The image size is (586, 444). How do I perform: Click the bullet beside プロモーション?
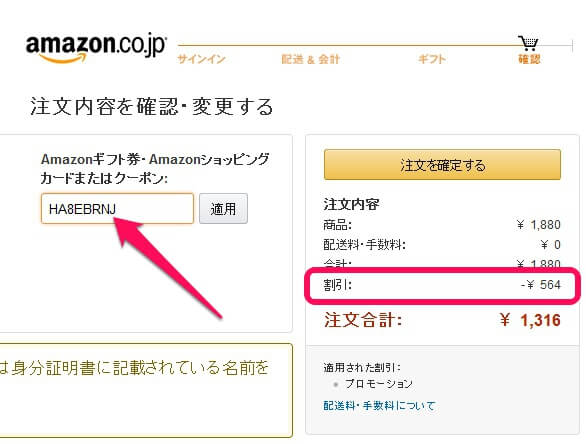(x=336, y=384)
